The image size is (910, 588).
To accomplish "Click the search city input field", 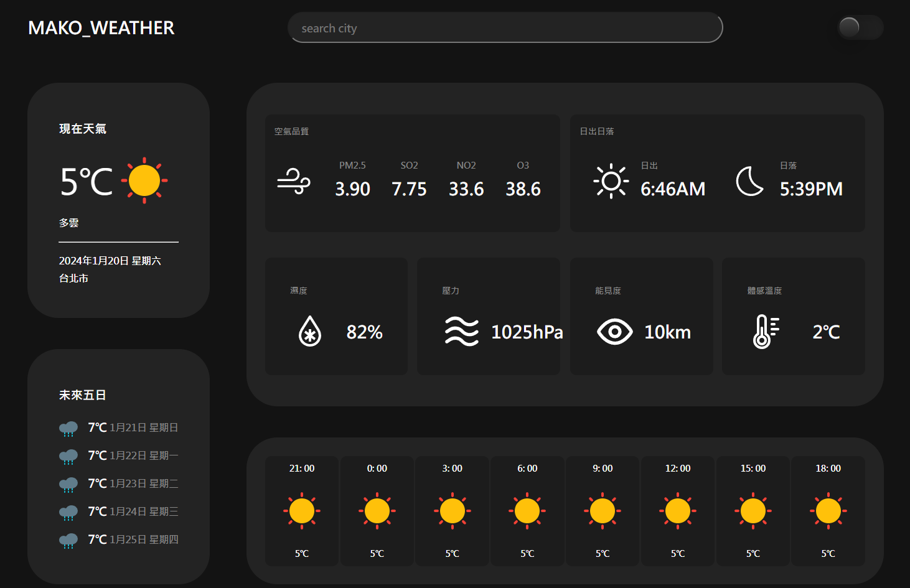I will (x=505, y=28).
